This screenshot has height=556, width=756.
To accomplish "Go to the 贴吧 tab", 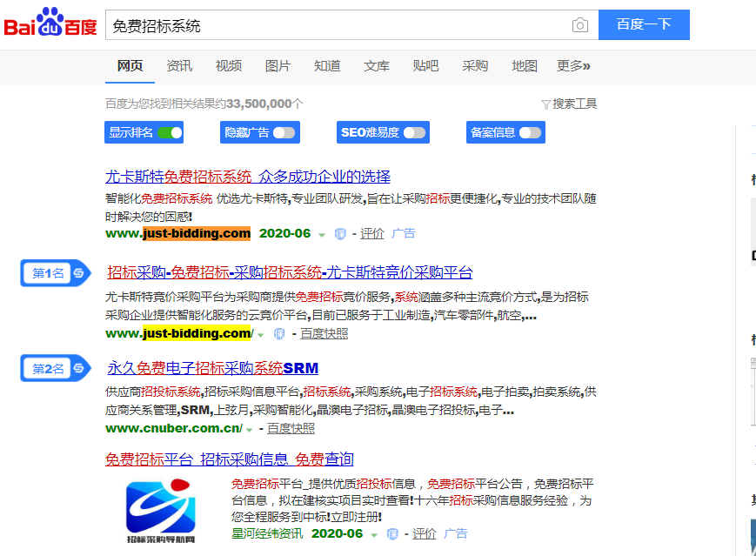I will tap(425, 66).
